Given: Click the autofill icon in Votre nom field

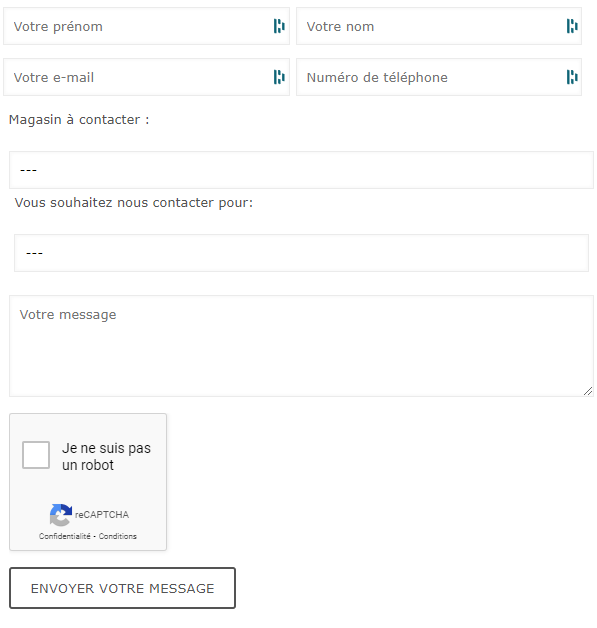Looking at the screenshot, I should point(572,26).
